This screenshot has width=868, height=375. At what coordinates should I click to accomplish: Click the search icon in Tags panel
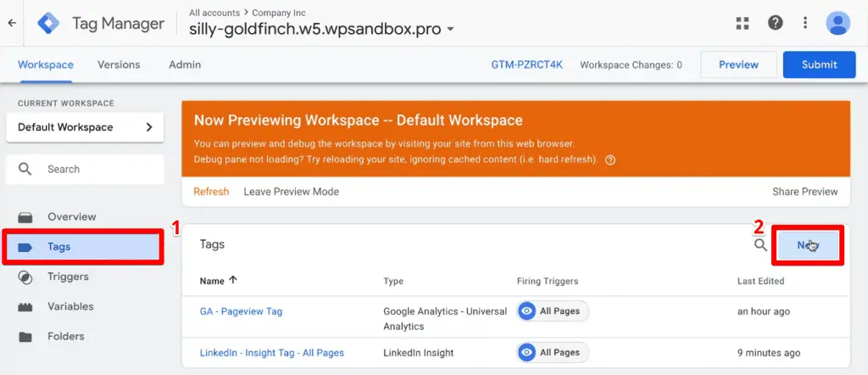point(760,245)
